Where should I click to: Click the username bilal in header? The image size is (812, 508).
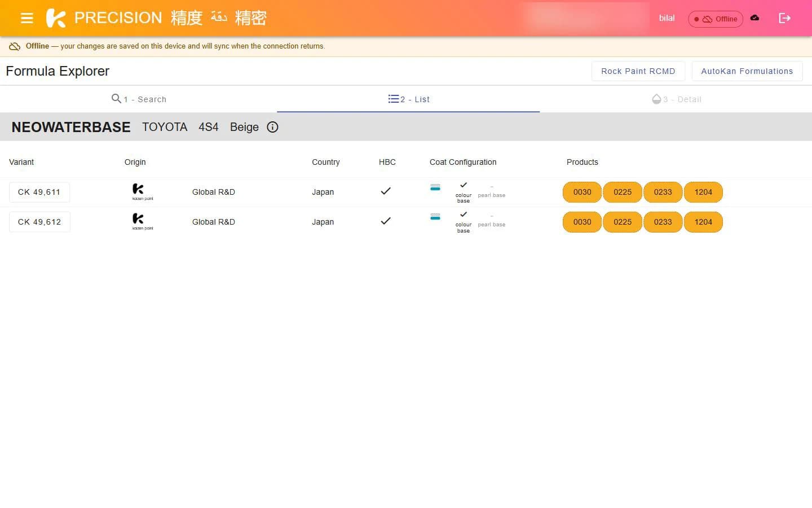pos(667,18)
